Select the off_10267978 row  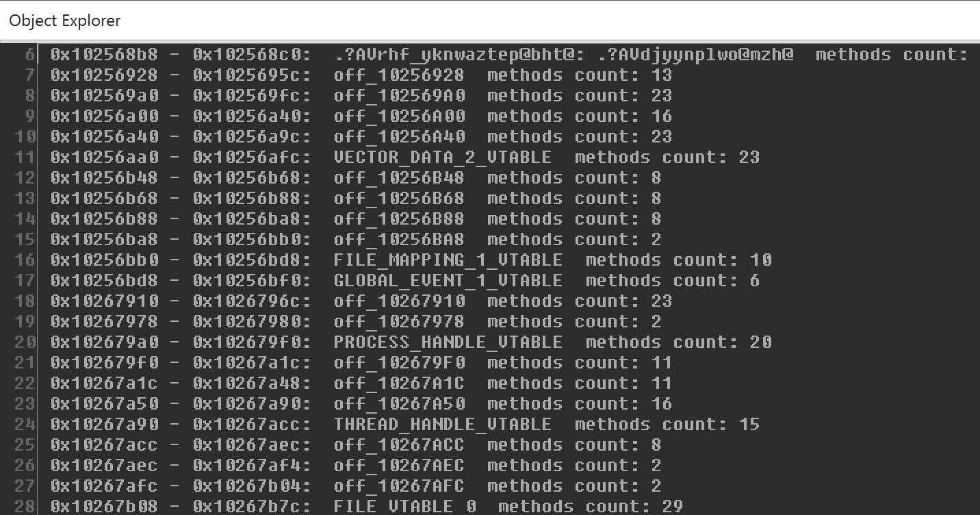point(356,322)
